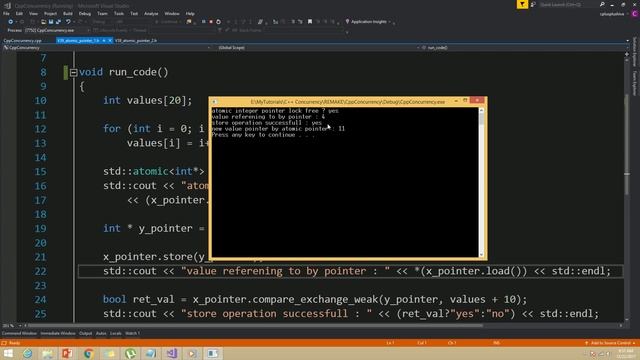Click the 'int values[20];' code line
The height and width of the screenshot is (360, 640).
coord(147,100)
